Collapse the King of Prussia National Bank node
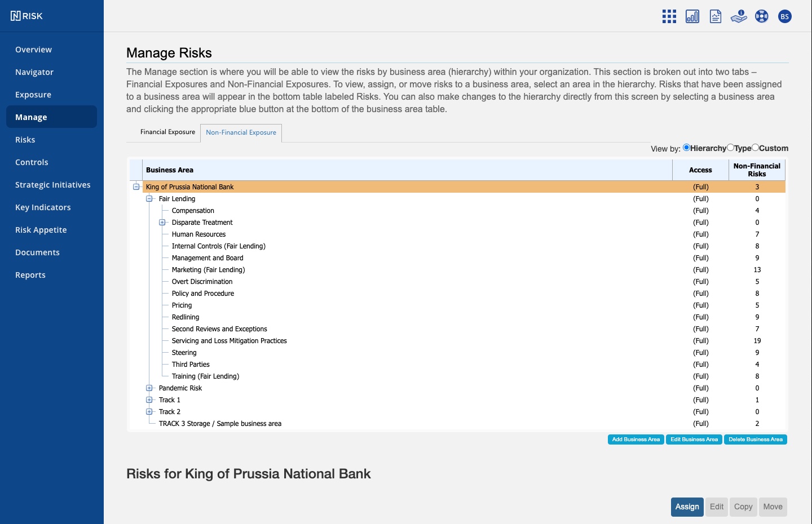Viewport: 812px width, 524px height. (x=136, y=187)
